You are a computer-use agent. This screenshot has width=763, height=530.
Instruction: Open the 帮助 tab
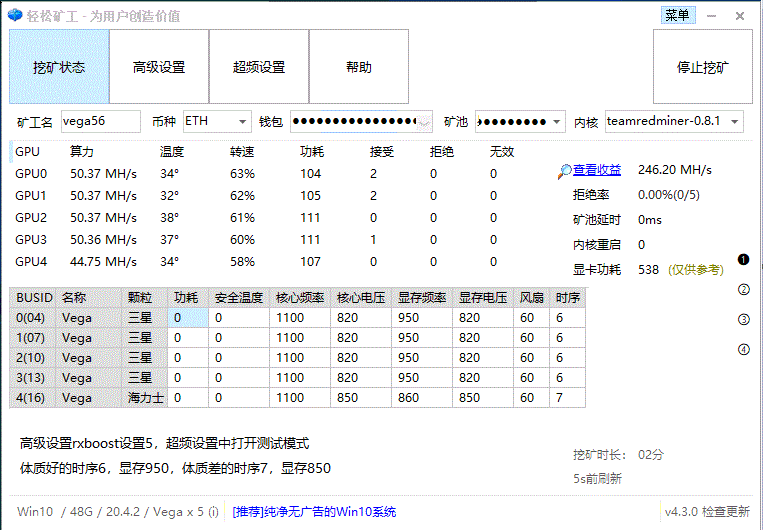click(359, 67)
